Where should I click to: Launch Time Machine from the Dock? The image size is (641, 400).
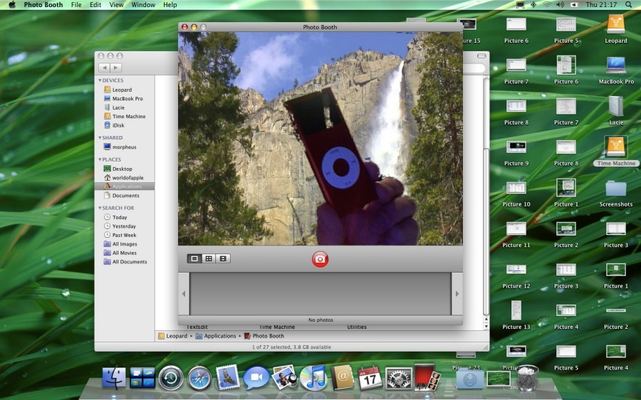[x=171, y=378]
